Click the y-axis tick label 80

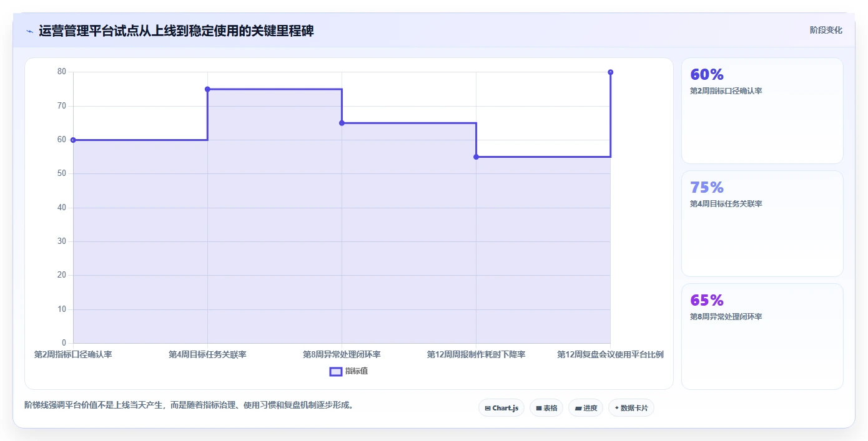61,72
